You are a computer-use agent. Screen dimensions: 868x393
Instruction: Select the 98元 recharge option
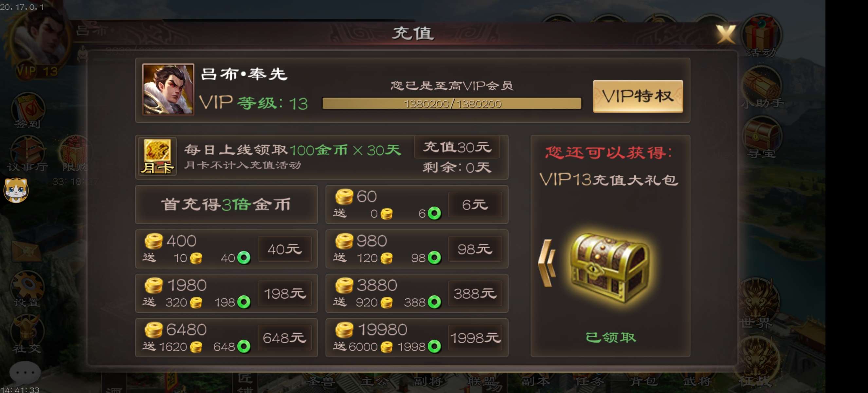(475, 249)
